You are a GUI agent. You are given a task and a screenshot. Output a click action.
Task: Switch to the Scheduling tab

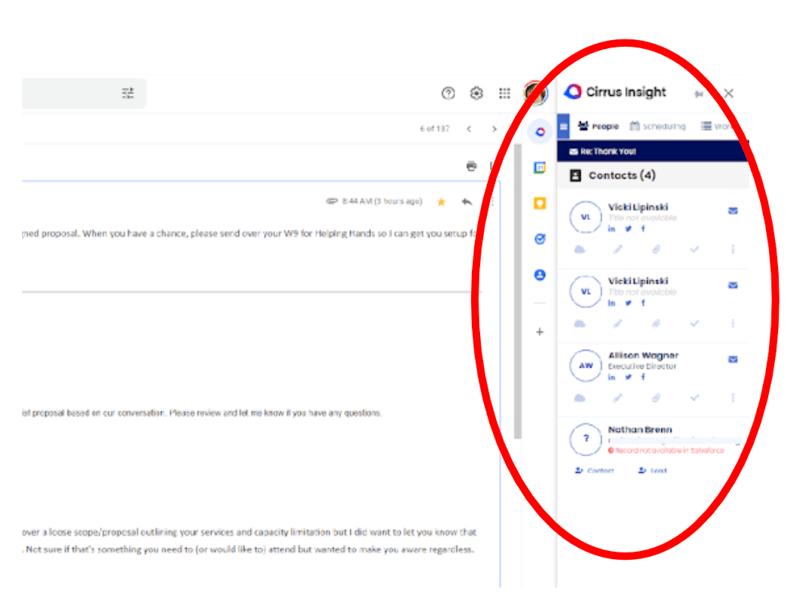click(662, 126)
